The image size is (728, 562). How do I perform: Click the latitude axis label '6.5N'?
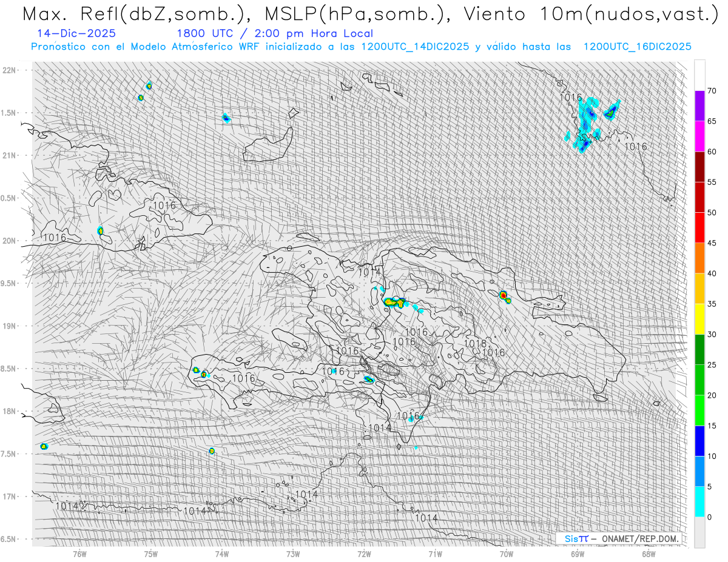coord(8,539)
